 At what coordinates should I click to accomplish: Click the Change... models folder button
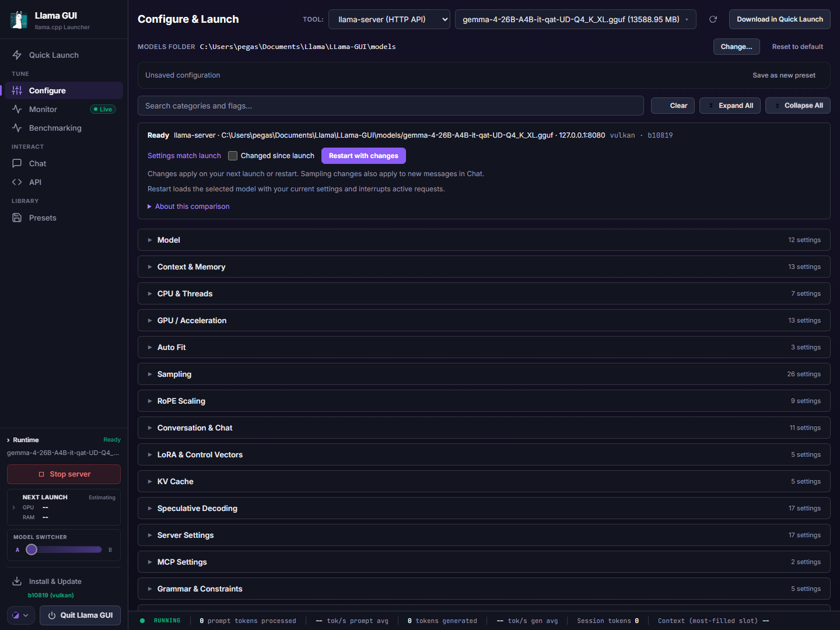[x=736, y=47]
